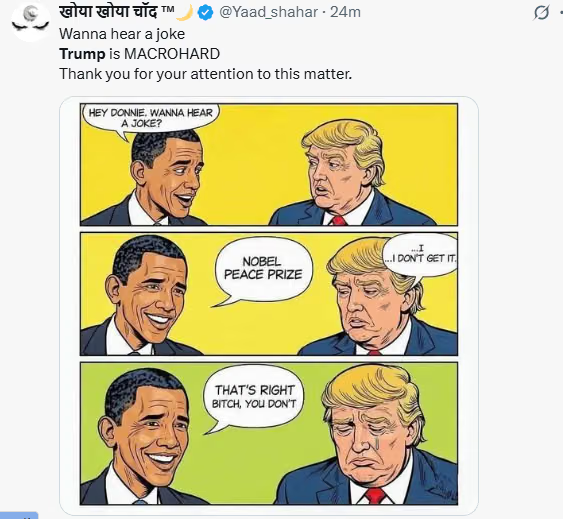Viewport: 563px width, 519px height.
Task: Click the 'Nobel Peace Prize' speech bubble
Action: click(263, 268)
